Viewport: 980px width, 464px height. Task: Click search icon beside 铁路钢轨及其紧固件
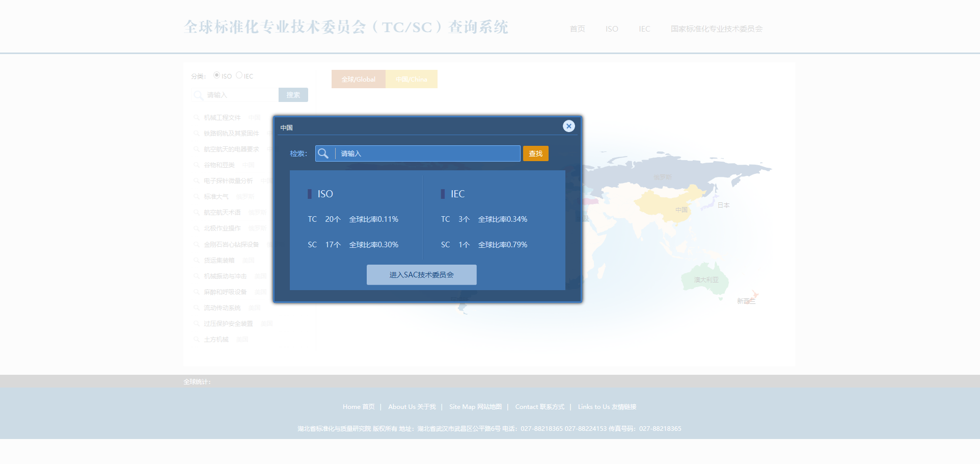point(196,134)
